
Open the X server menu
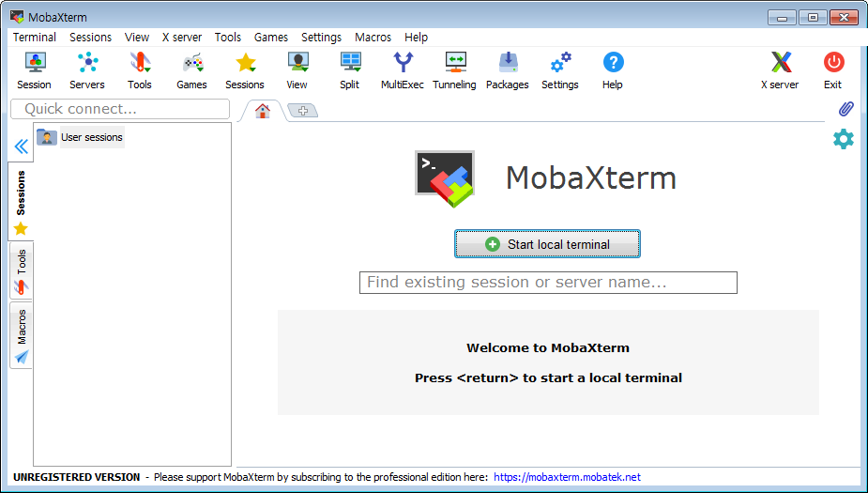coord(182,38)
